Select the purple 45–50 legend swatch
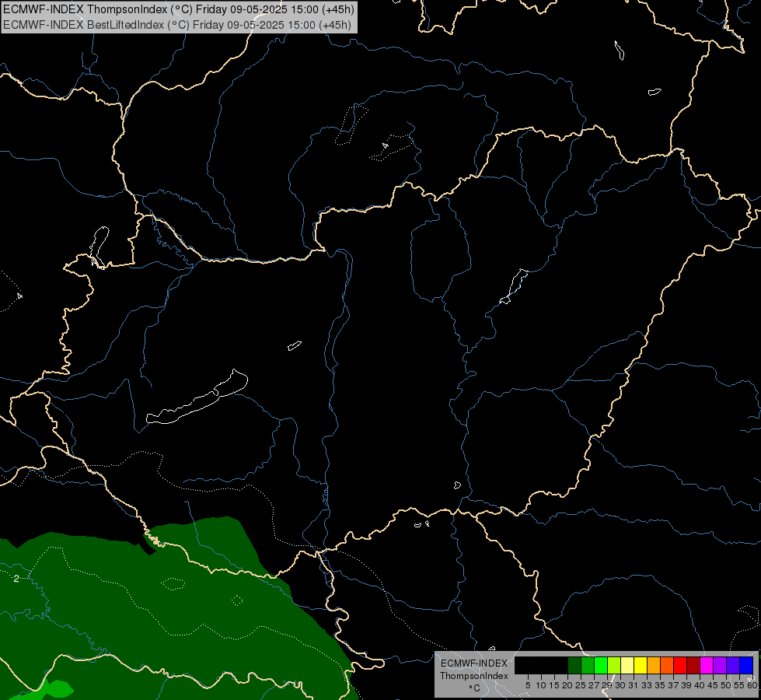This screenshot has height=700, width=761. 720,665
